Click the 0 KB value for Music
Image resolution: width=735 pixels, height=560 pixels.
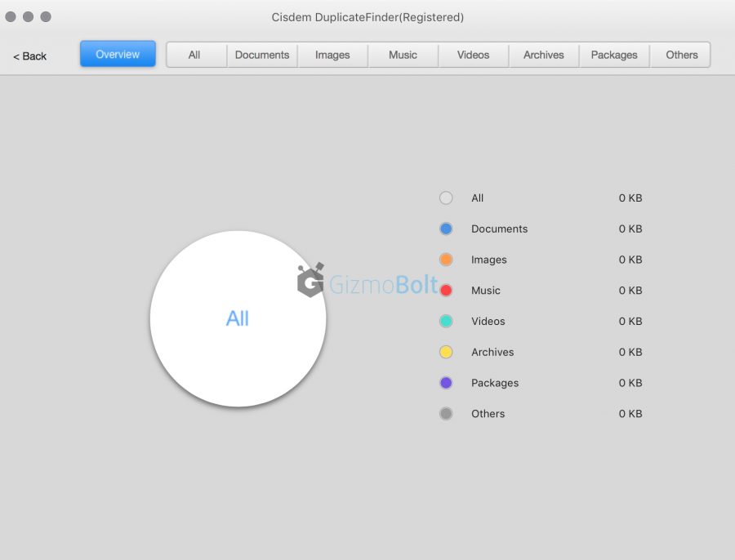[x=630, y=291]
